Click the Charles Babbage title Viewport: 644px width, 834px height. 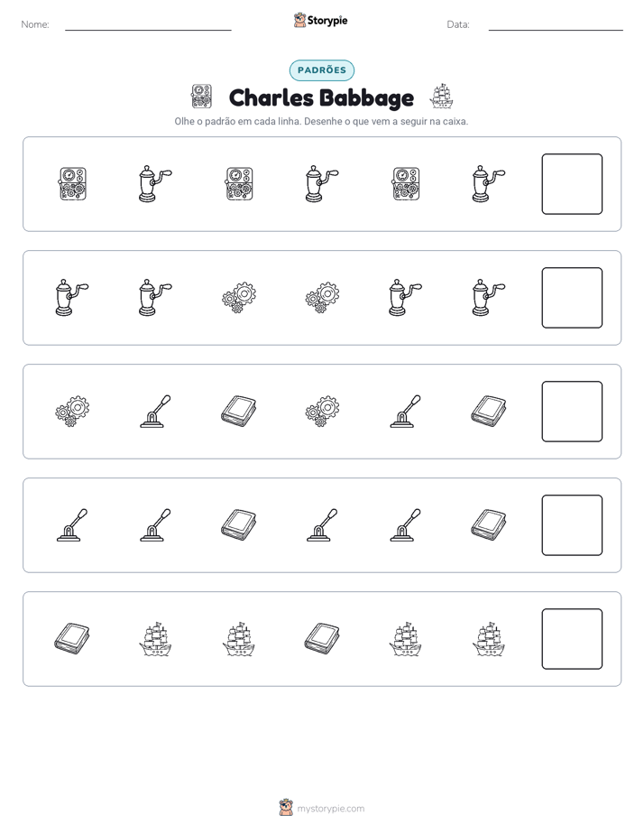(321, 97)
